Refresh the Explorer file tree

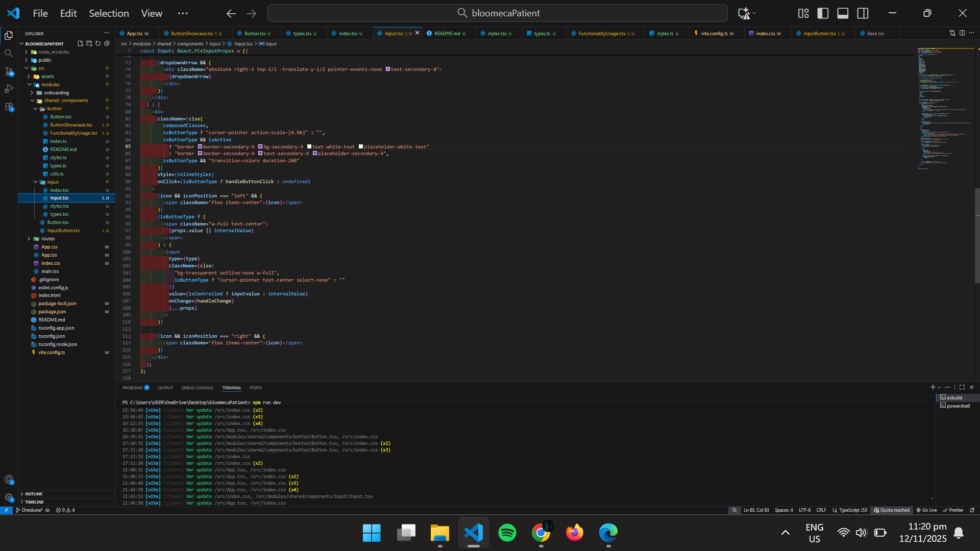[x=98, y=44]
